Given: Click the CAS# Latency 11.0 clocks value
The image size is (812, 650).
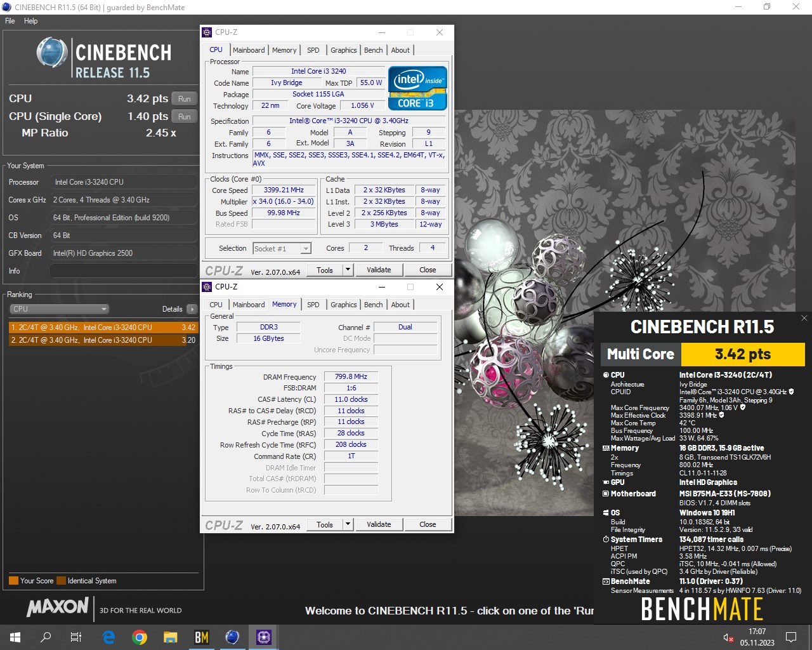Looking at the screenshot, I should coord(351,399).
